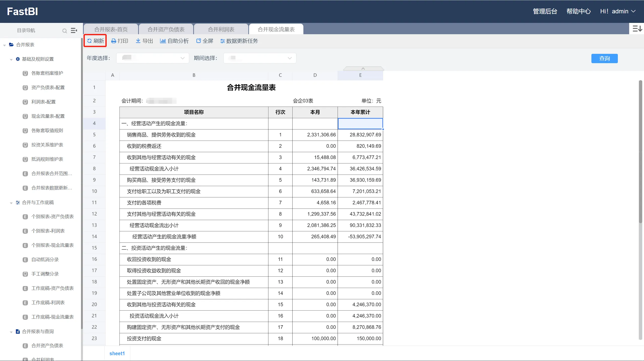Click the 刷新 refresh icon
644x361 pixels.
[89, 41]
